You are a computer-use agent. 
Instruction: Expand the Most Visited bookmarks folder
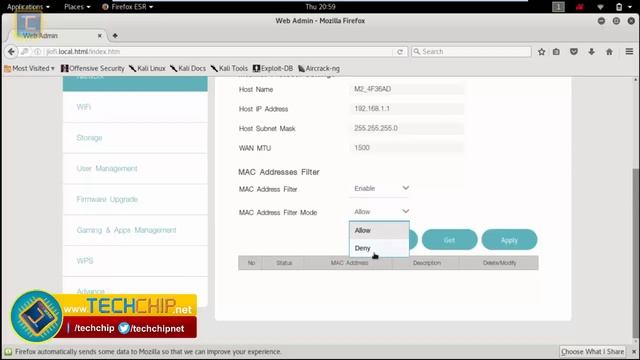[29, 69]
